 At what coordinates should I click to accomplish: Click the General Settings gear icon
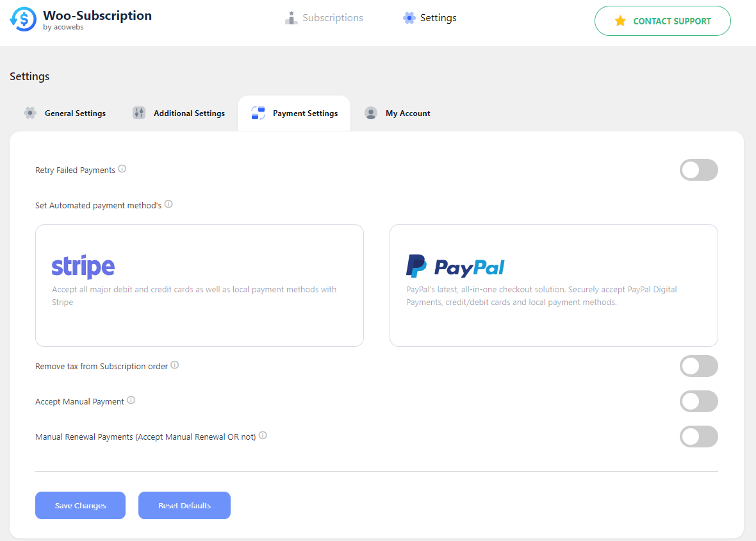click(x=30, y=113)
